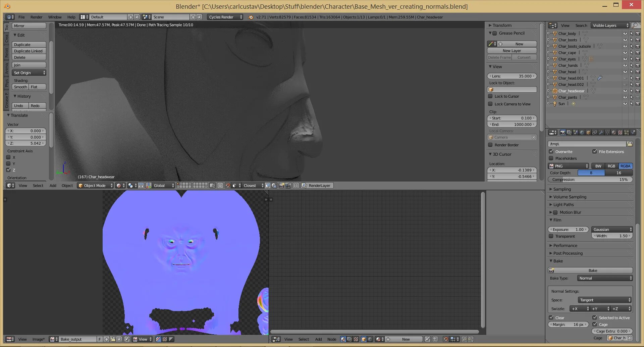Screen dimensions: 644x347
Task: Open the Bake Type Normal dropdown
Action: (605, 278)
